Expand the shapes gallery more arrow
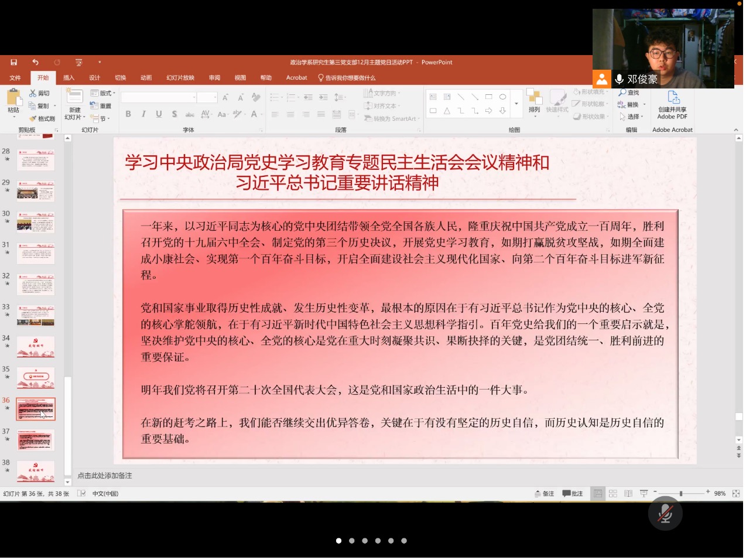The image size is (746, 560). tap(516, 104)
